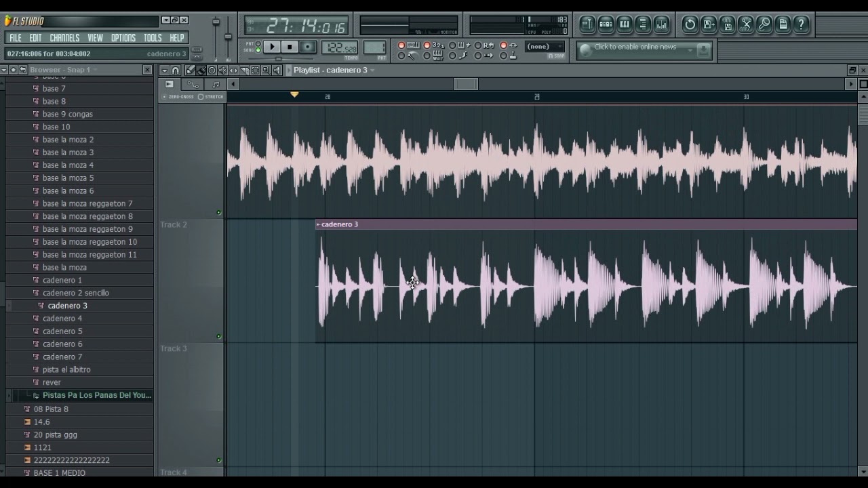
Task: Select the Mute tool in Playlist
Action: click(x=222, y=70)
